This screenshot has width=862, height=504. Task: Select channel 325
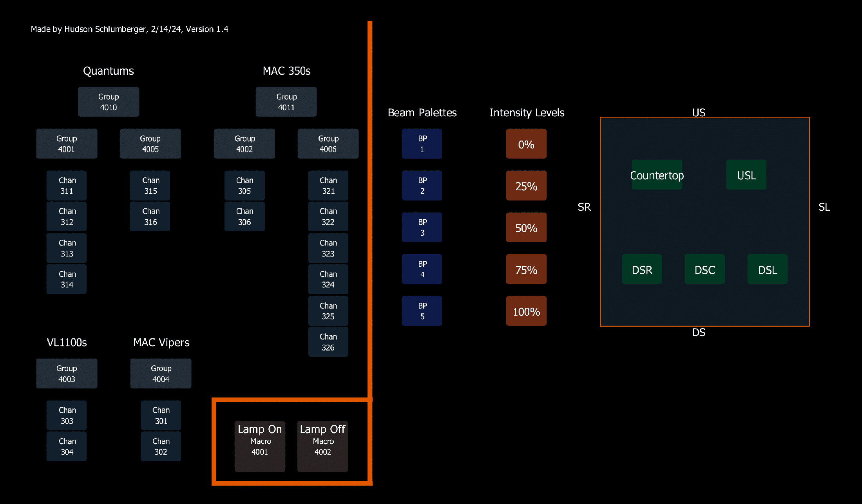[328, 311]
